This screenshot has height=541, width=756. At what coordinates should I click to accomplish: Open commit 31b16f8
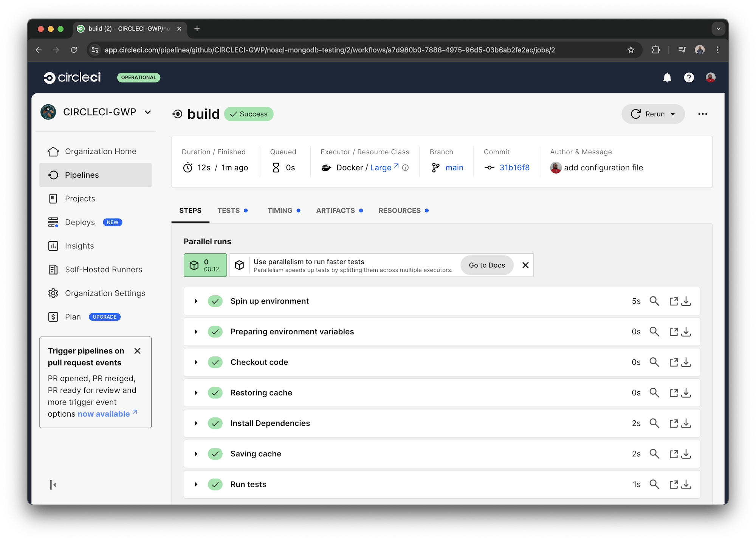coord(514,167)
